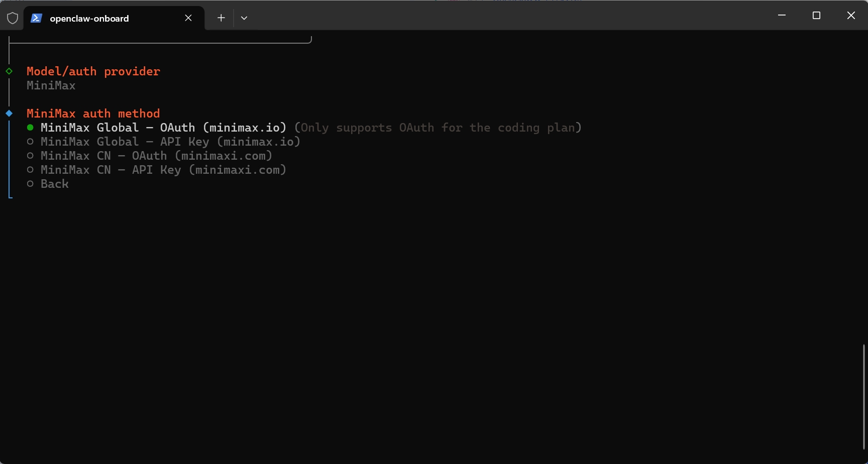Maximize the terminal window
The image size is (868, 464).
tap(816, 16)
